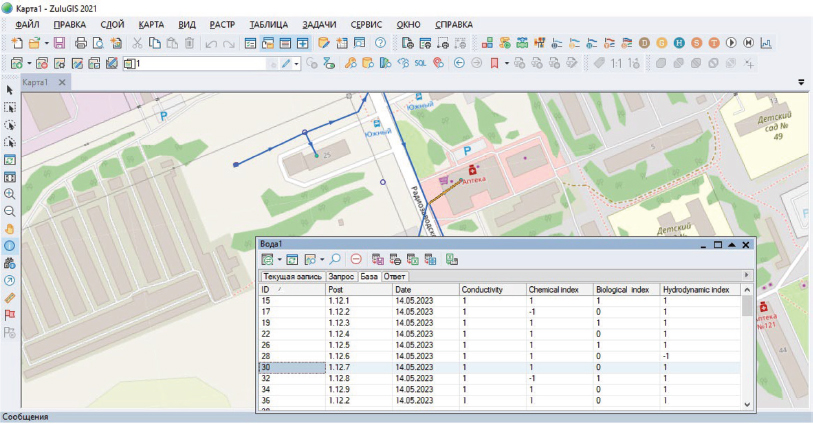Viewport: 813px width, 424px height.
Task: Click the SQL query icon
Action: (x=421, y=63)
